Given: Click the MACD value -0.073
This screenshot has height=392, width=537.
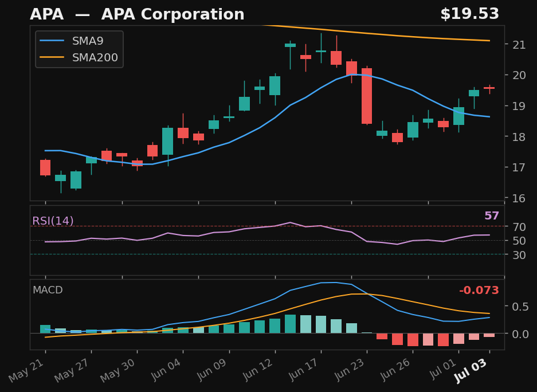Looking at the screenshot, I should [479, 291].
